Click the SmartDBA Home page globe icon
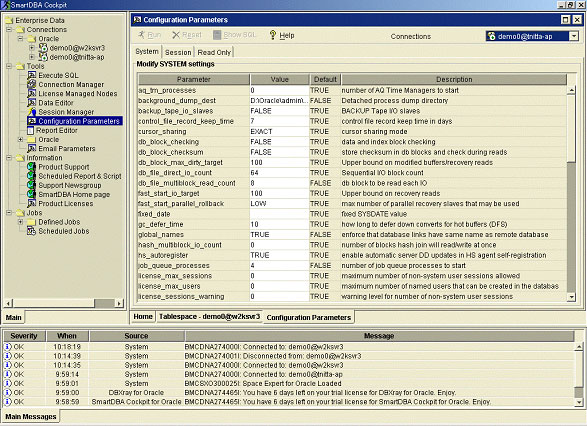 coord(32,194)
